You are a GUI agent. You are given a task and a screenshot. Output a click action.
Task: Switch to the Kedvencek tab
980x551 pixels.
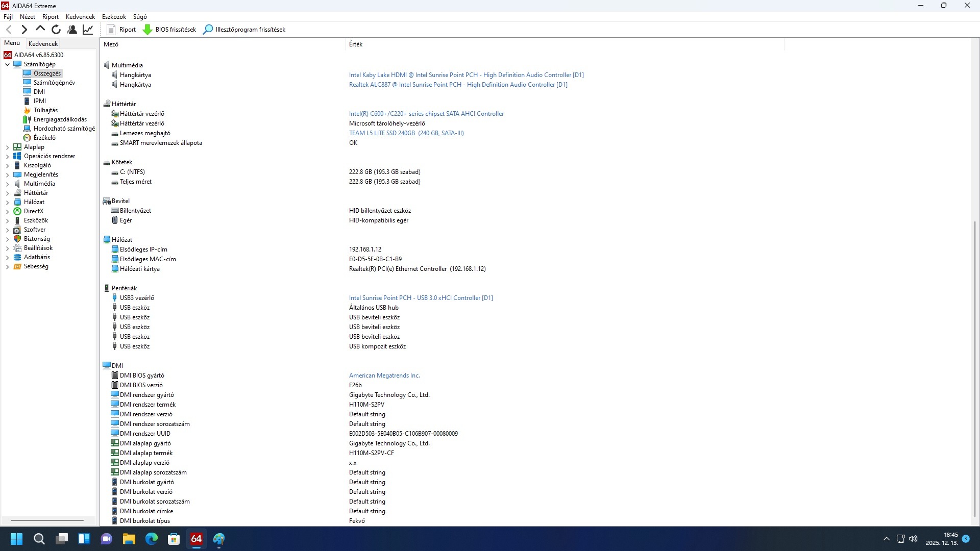(43, 44)
